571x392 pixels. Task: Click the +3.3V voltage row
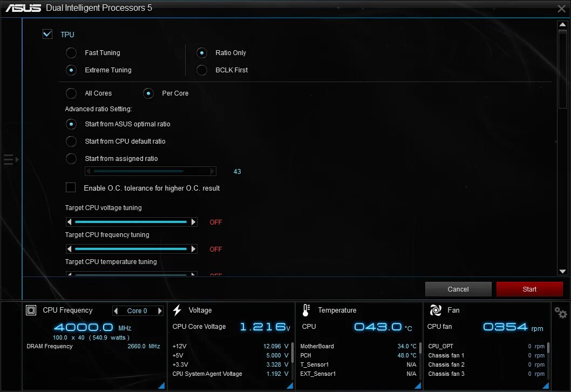click(x=230, y=364)
